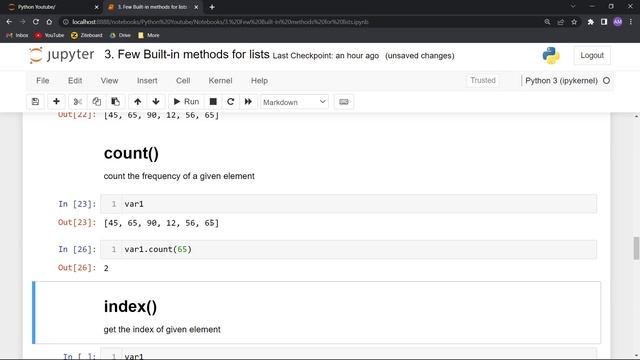Move selected cell down arrow
The image size is (640, 360).
(156, 102)
